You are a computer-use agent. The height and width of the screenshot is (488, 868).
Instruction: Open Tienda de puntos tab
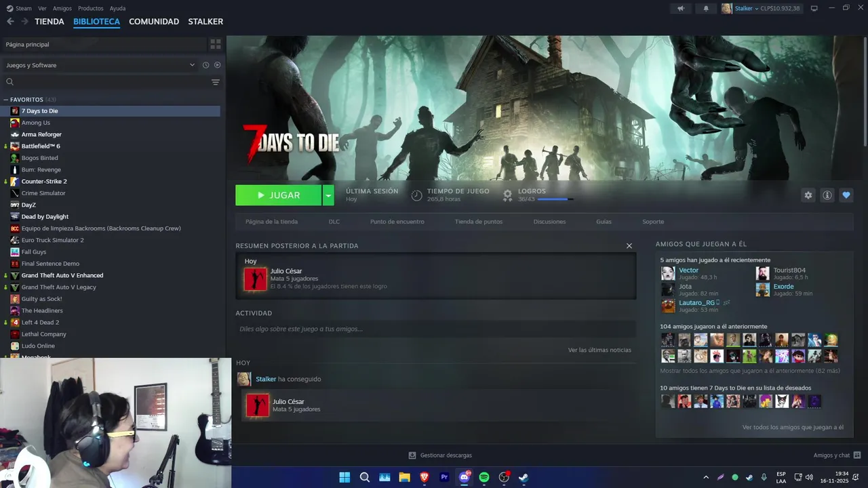coord(479,222)
